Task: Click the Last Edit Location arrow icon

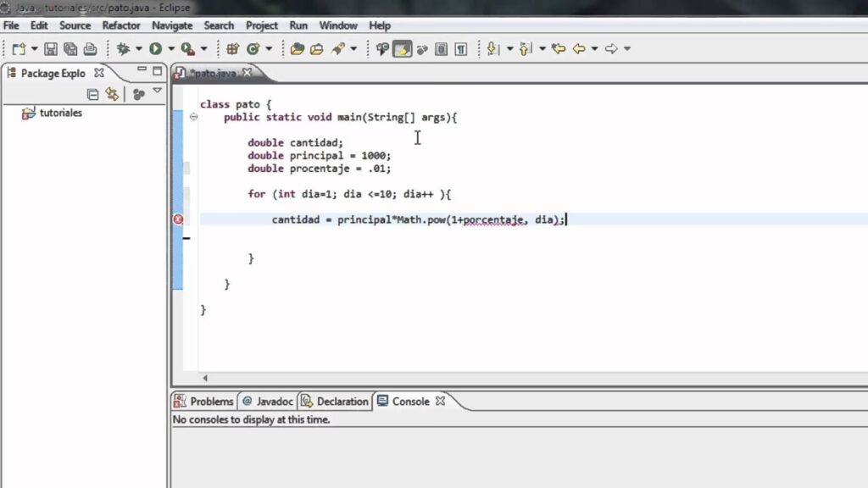Action: pyautogui.click(x=559, y=49)
